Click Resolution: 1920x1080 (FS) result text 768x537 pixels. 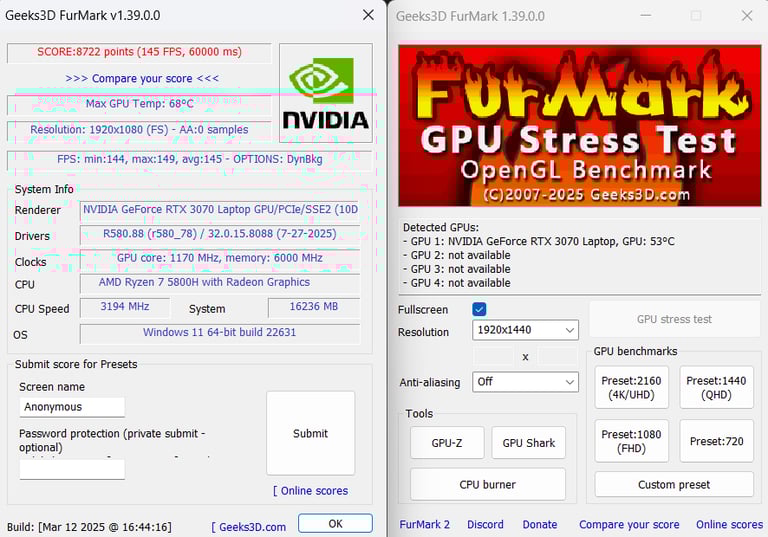[x=140, y=130]
